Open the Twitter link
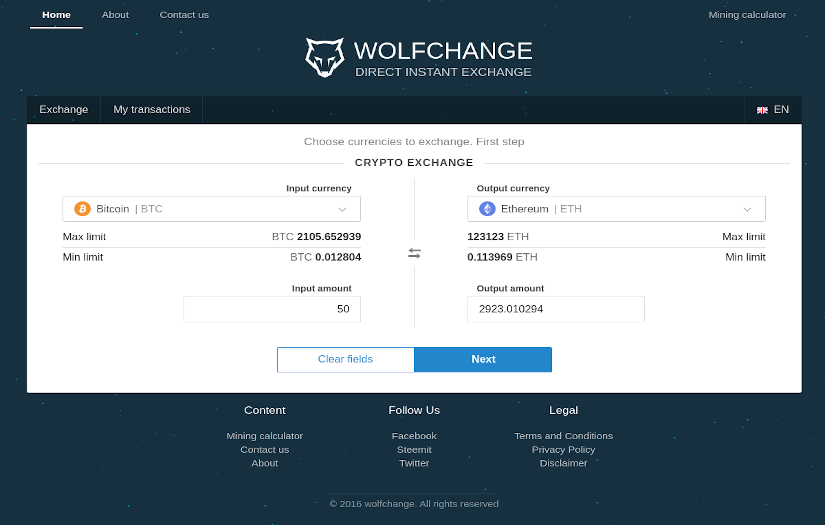 (414, 463)
